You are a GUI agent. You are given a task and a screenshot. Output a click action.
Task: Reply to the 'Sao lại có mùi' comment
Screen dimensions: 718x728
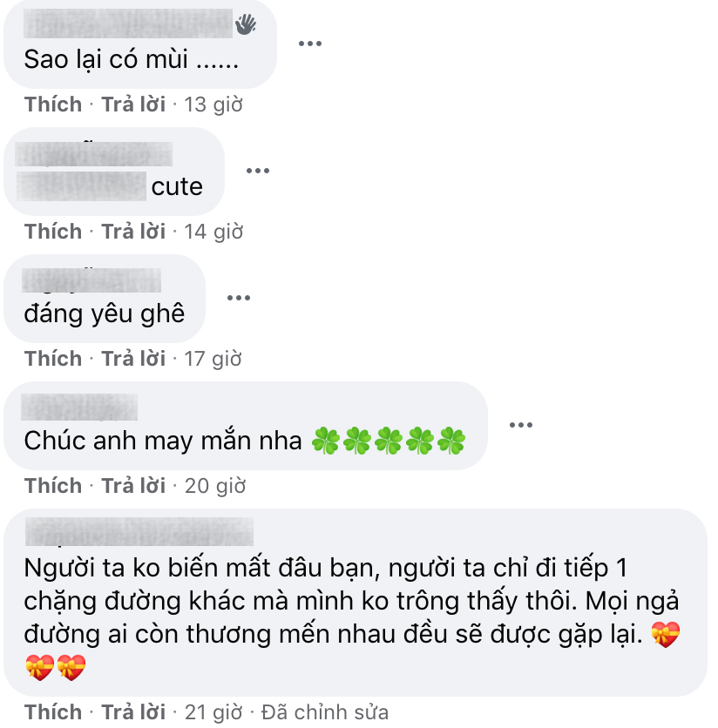click(x=133, y=104)
